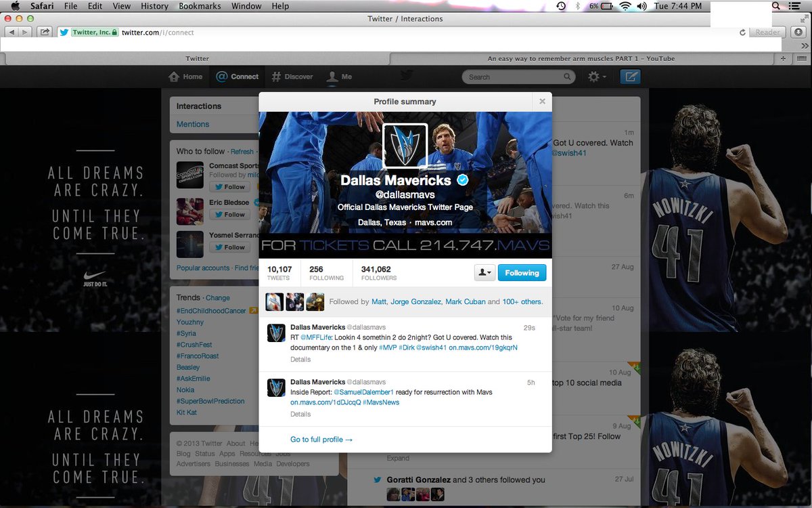Click the Dallas Mavericks logo avatar in header
This screenshot has height=508, width=812.
[x=405, y=145]
